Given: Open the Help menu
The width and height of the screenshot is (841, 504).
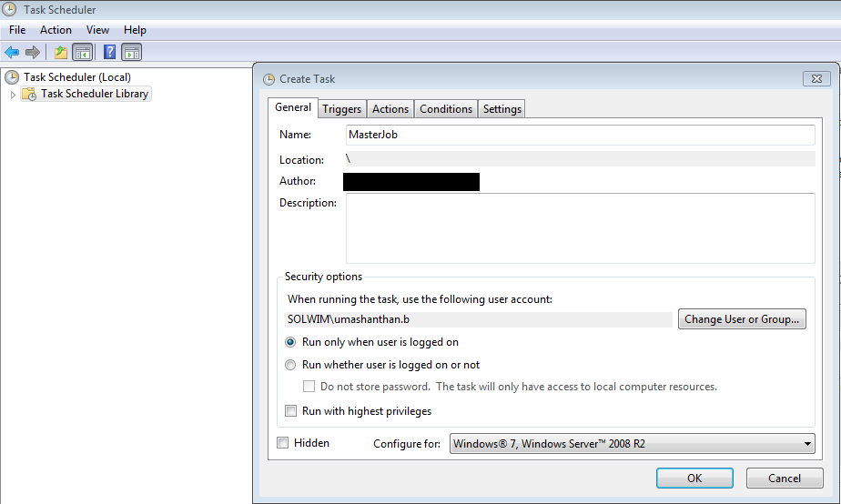Looking at the screenshot, I should 135,30.
